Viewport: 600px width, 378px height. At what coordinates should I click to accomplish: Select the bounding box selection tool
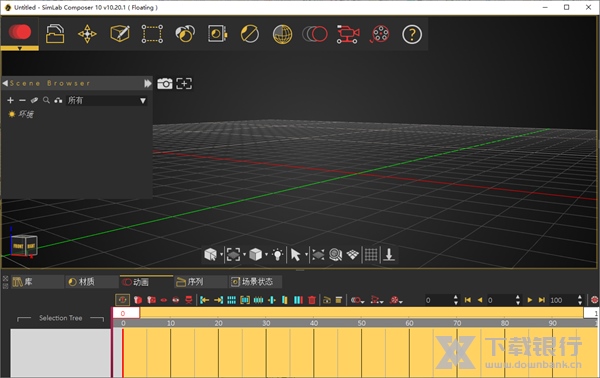[x=152, y=34]
